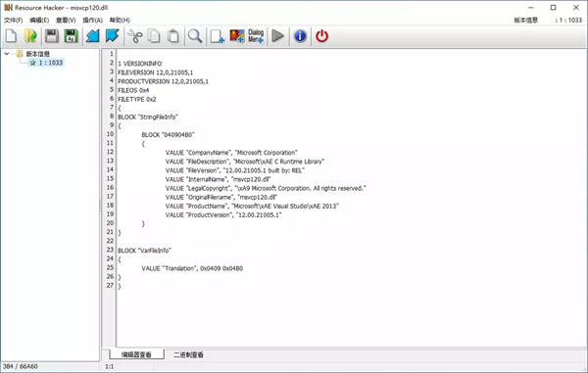Viewport: 588px width, 373px height.
Task: Maximize the Resource Hacker window
Action: [553, 8]
